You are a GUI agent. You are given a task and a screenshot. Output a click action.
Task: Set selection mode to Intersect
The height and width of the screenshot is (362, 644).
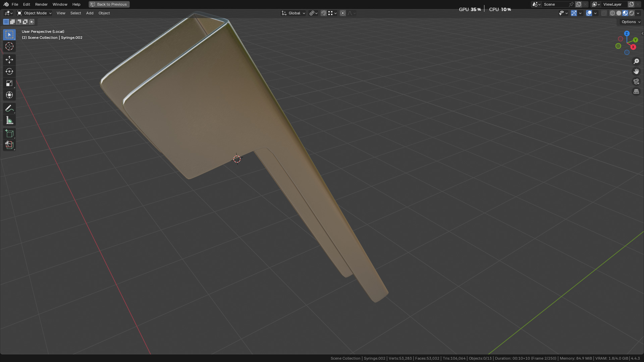click(32, 22)
